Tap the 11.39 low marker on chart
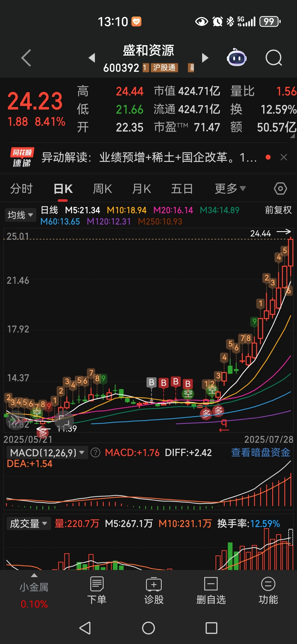The width and height of the screenshot is (297, 644). (x=67, y=429)
